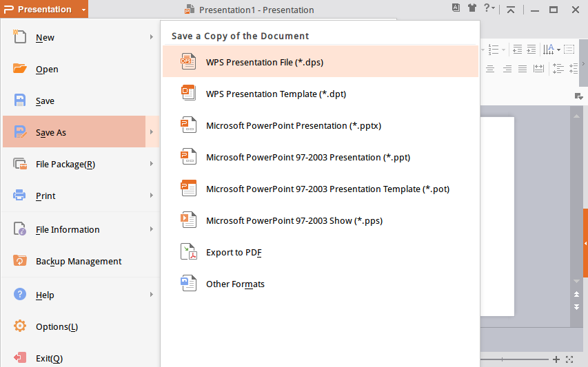Click the align right icon

[x=507, y=69]
